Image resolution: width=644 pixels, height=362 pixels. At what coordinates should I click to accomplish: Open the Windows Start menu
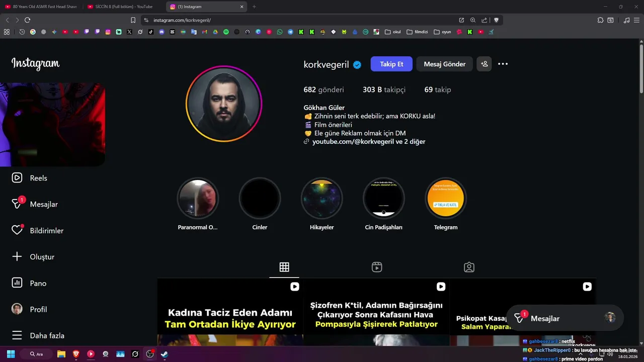coord(11,354)
